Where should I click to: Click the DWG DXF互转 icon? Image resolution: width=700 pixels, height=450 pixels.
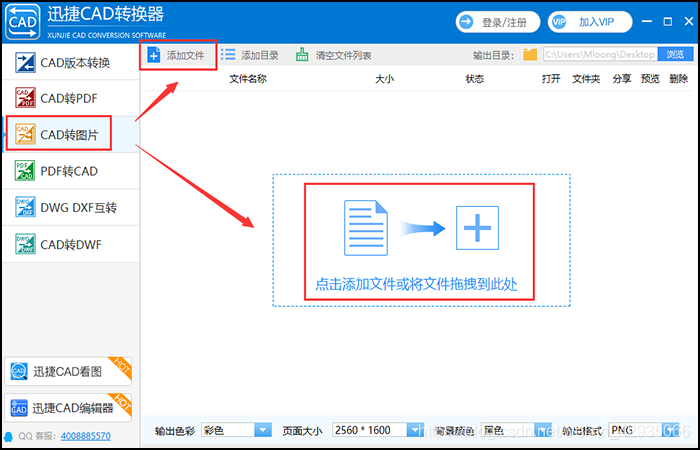[25, 208]
